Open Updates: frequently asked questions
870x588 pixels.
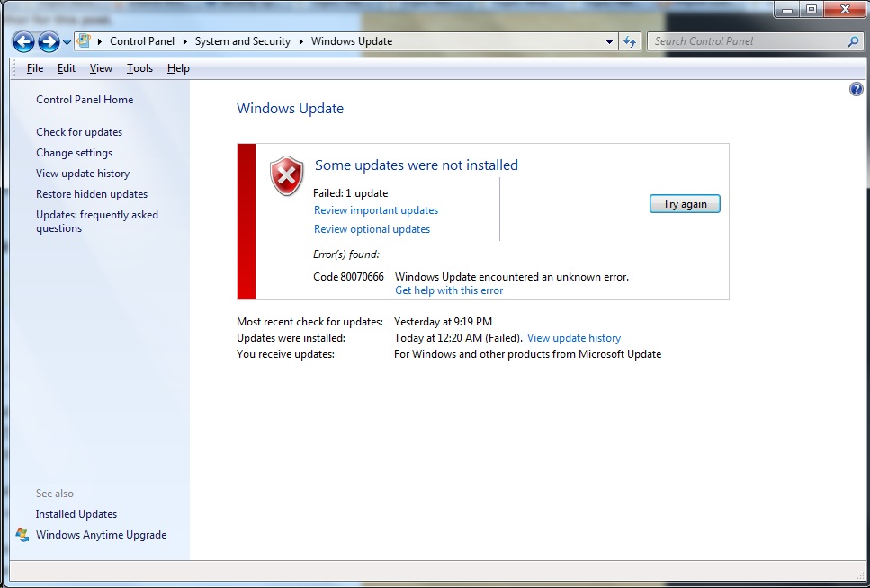point(97,221)
